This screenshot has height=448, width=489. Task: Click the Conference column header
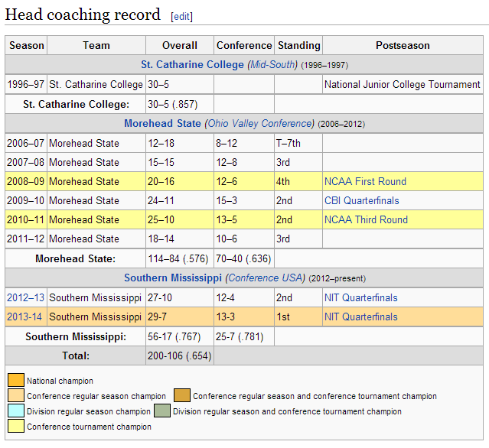tap(244, 45)
